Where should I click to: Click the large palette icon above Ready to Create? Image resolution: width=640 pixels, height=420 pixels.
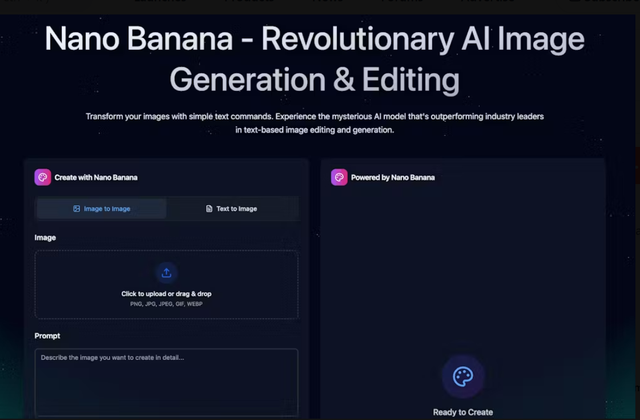point(463,376)
